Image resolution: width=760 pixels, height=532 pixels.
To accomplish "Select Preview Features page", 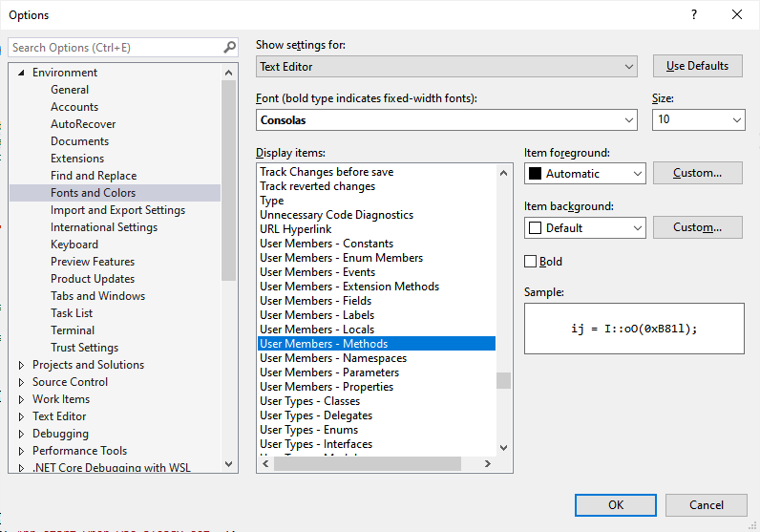I will tap(93, 262).
